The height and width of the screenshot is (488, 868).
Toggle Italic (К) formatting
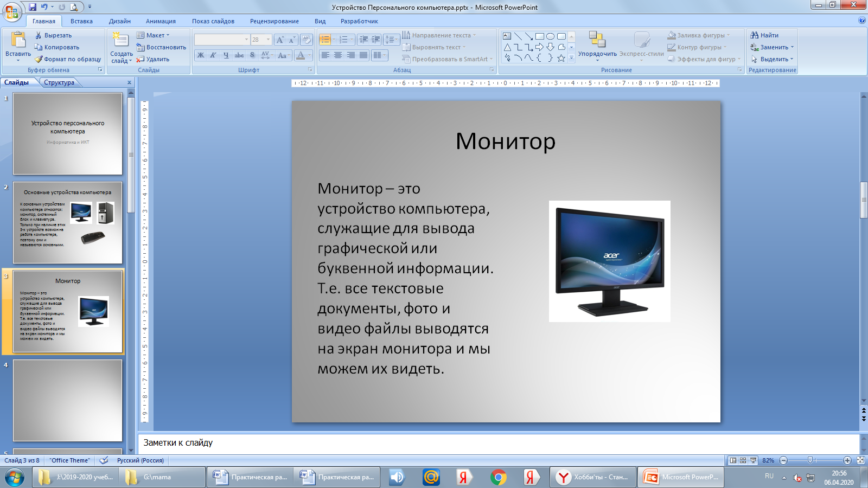tap(213, 55)
